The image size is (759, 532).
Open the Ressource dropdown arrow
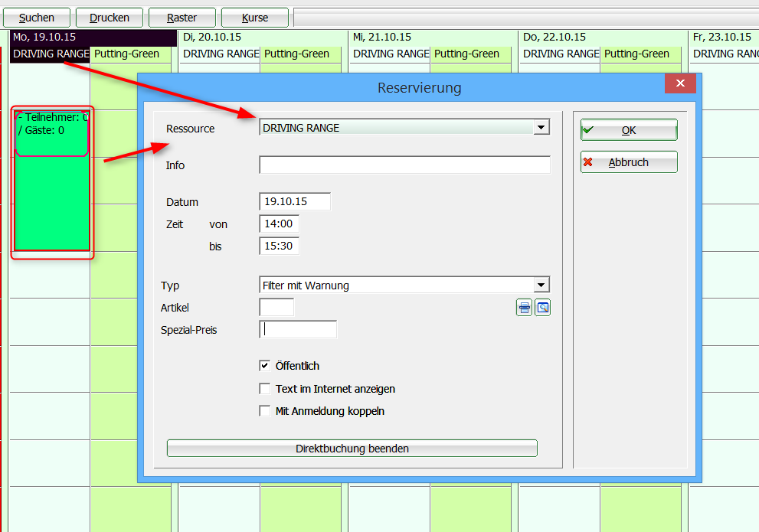click(x=541, y=127)
